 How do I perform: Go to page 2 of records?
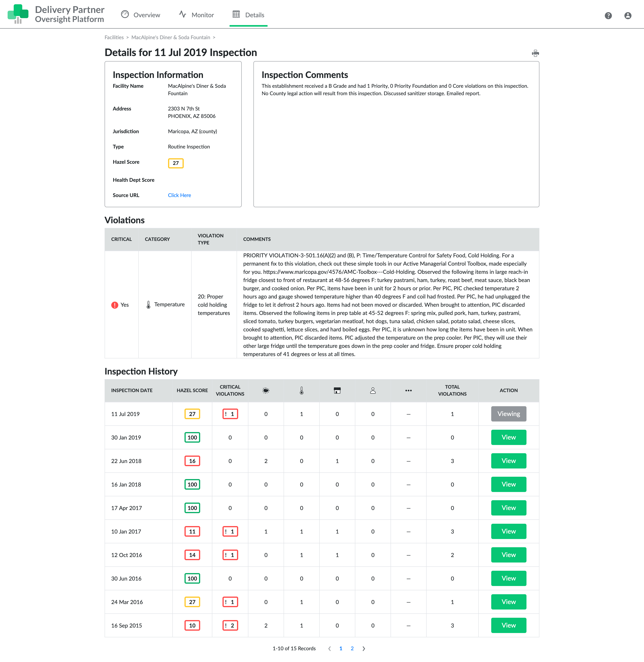[352, 648]
